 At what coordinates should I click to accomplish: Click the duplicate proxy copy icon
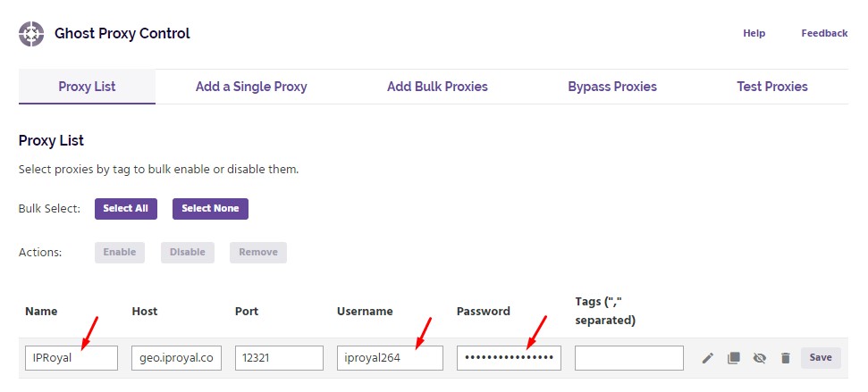click(734, 358)
